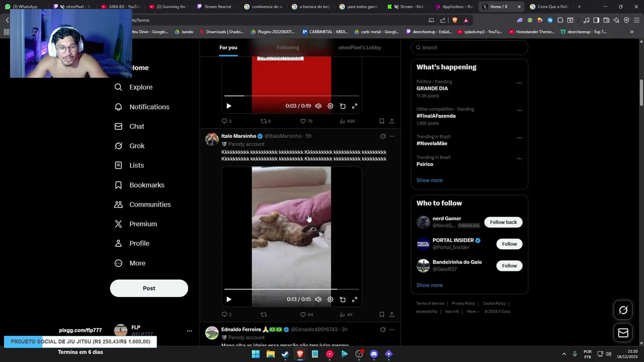Switch to the For you tab
Image resolution: width=644 pixels, height=362 pixels.
pos(228,47)
